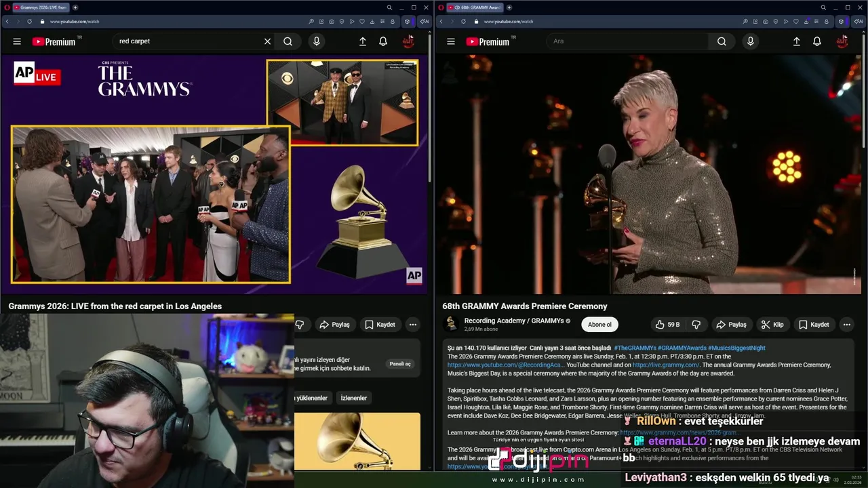Open a new tab in the left window
The height and width of the screenshot is (488, 868).
tap(75, 7)
